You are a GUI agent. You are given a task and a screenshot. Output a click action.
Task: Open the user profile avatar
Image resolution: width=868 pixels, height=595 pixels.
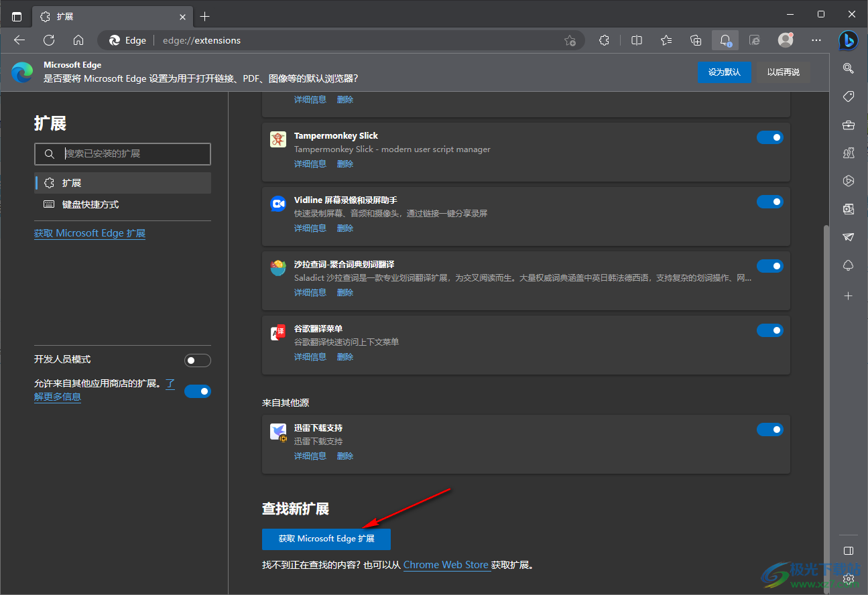click(786, 40)
